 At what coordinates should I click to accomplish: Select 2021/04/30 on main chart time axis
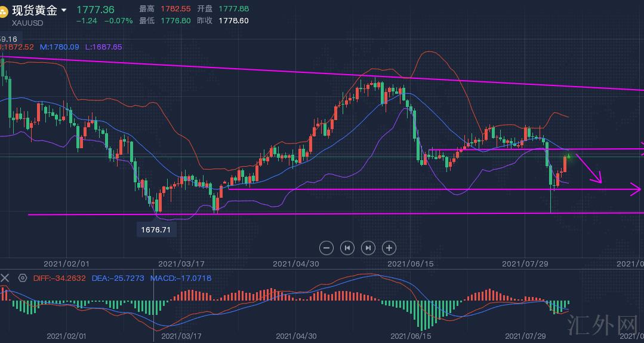click(295, 264)
